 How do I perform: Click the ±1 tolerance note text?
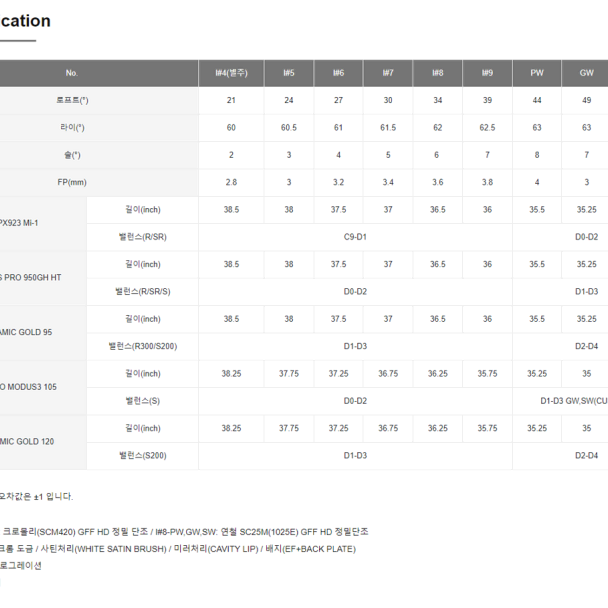(36, 497)
